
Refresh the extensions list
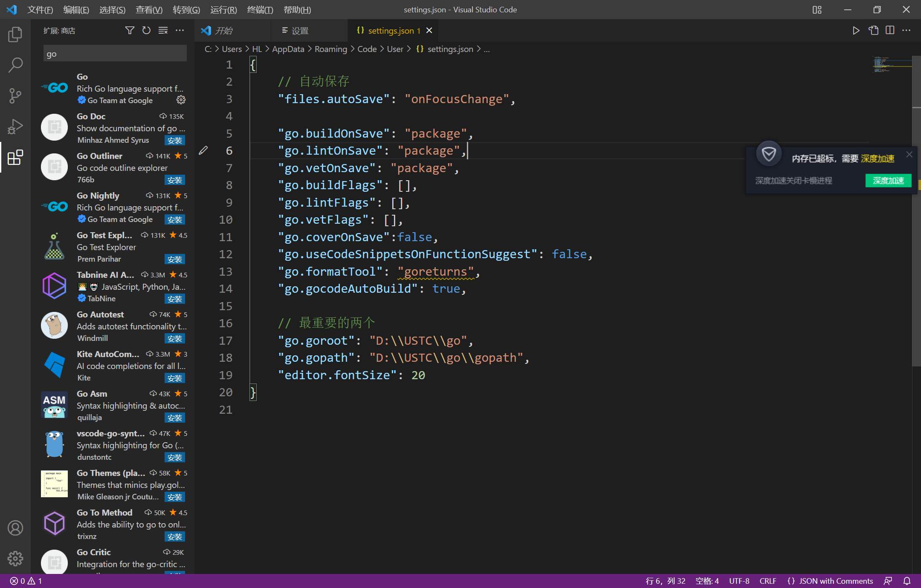146,30
